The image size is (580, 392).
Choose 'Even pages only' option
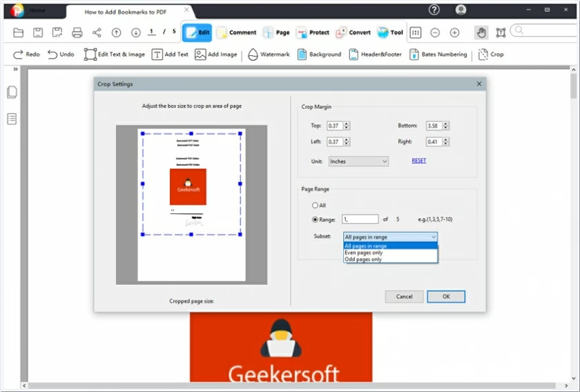point(391,253)
